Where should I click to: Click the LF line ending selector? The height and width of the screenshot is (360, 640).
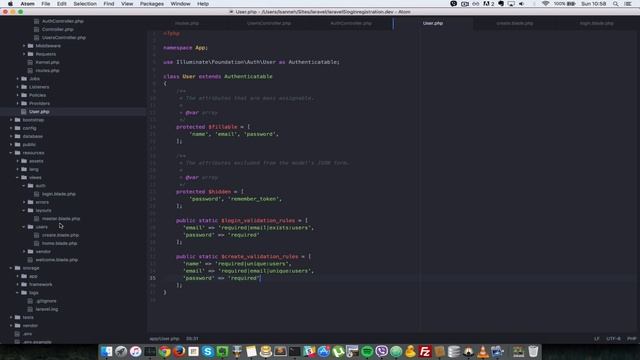[x=596, y=338]
